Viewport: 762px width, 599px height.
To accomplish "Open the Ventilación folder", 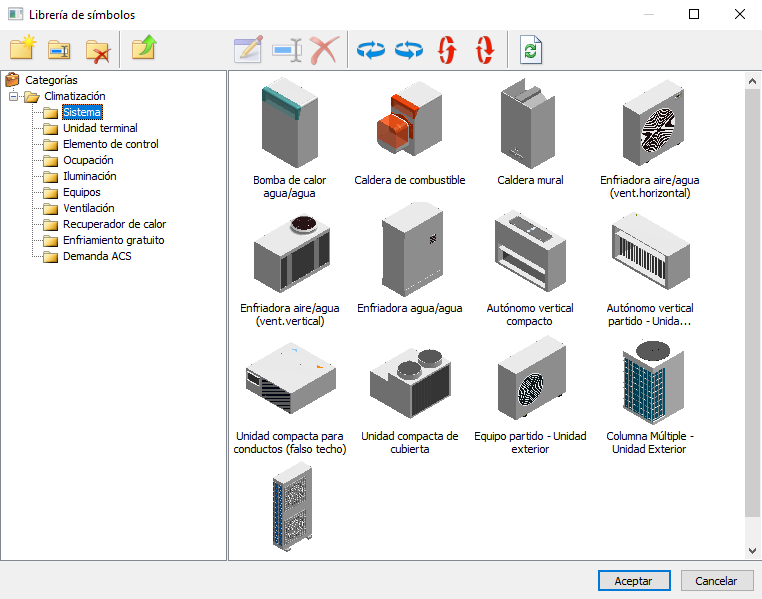I will click(88, 208).
